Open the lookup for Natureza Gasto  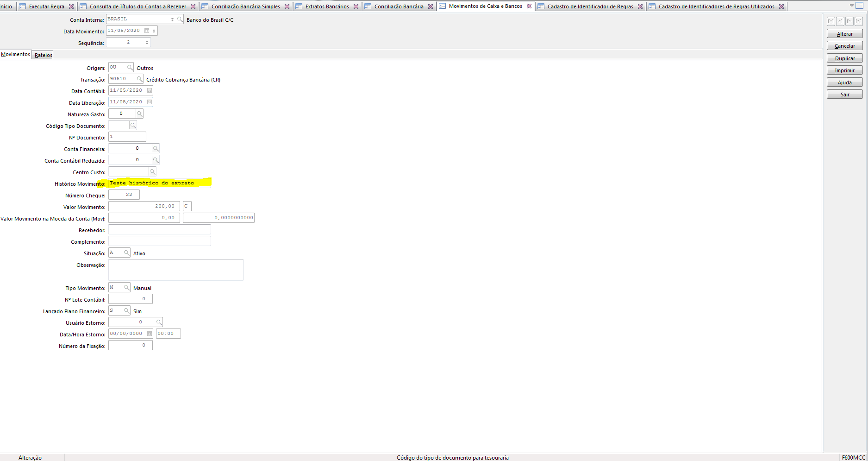139,114
